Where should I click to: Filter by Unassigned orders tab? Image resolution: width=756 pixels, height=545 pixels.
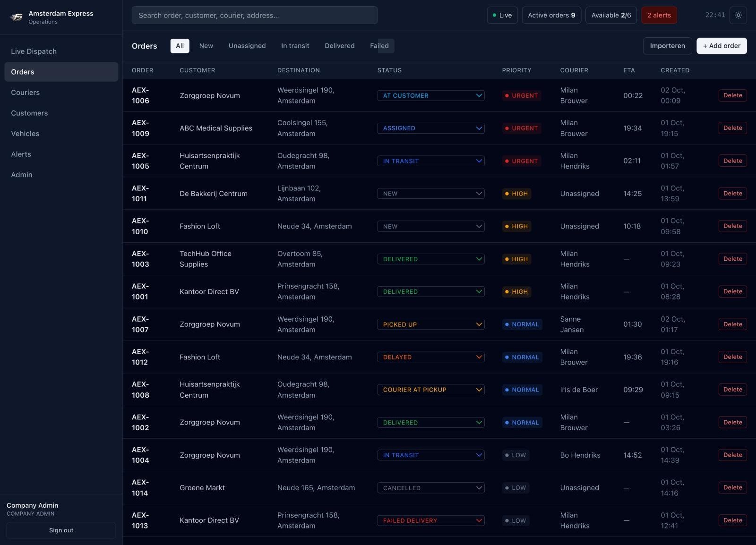coord(247,46)
